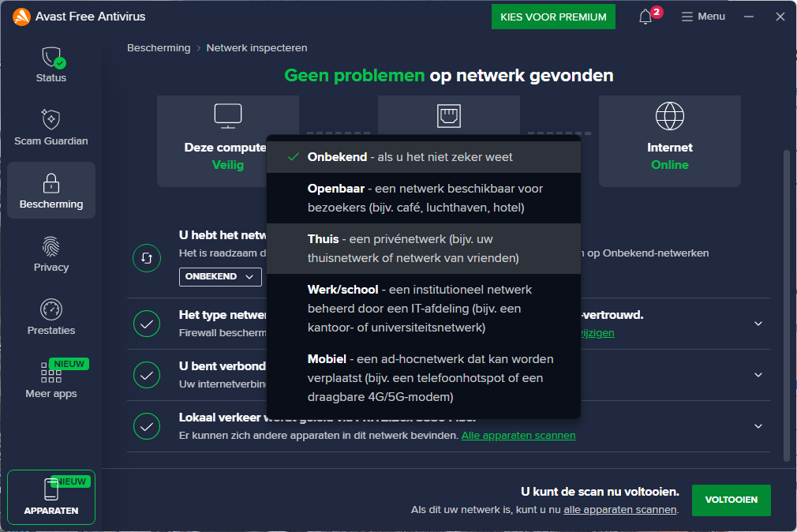Open Scam Guardian from sidebar
The height and width of the screenshot is (532, 797).
pos(51,128)
